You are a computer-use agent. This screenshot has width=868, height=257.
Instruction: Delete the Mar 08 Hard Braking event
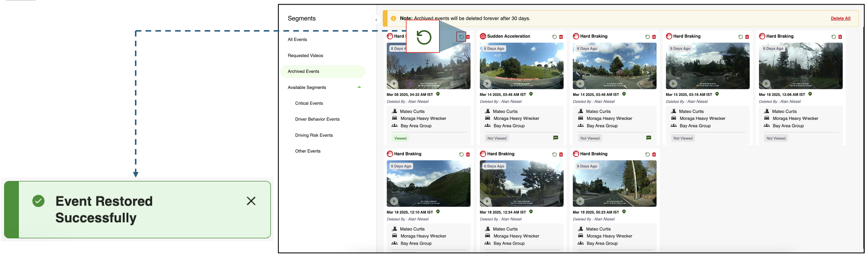point(468,37)
